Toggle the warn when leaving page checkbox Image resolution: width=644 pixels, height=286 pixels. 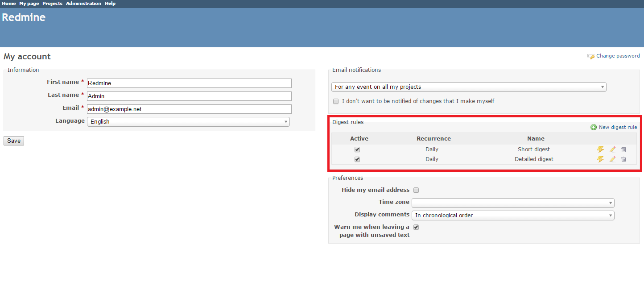tap(416, 227)
